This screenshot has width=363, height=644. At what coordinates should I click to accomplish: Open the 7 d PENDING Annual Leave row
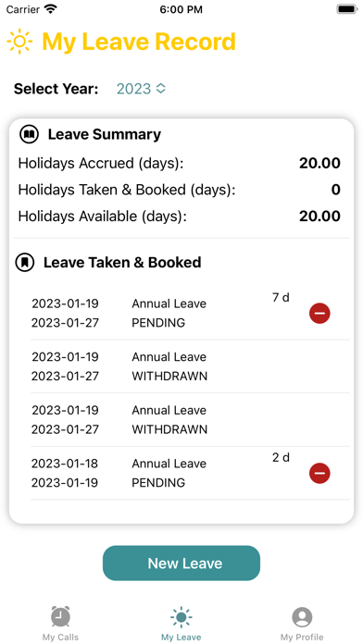click(190, 313)
